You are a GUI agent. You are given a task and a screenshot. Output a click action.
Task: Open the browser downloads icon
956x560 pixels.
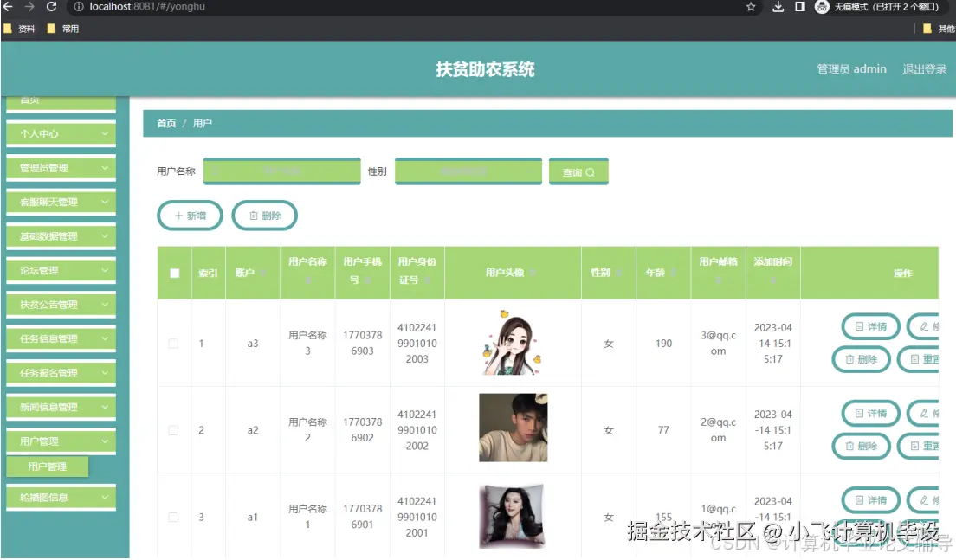778,7
